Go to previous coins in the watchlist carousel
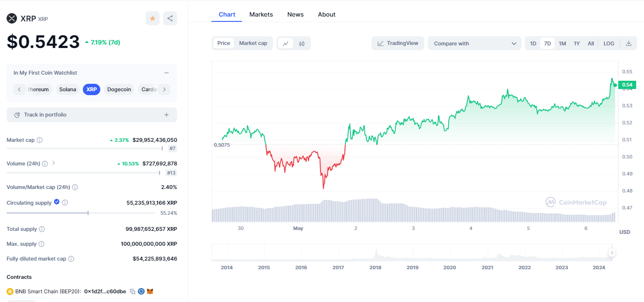 click(19, 89)
